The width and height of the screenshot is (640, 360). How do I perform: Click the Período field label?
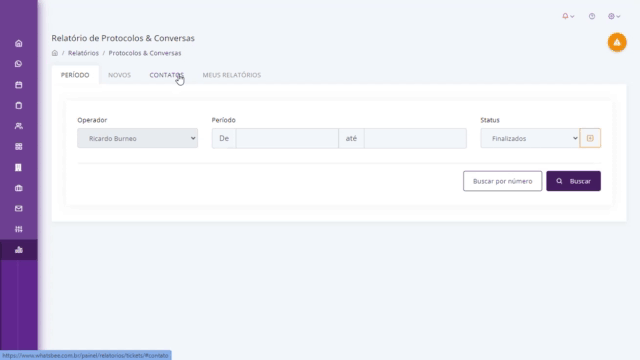(224, 120)
